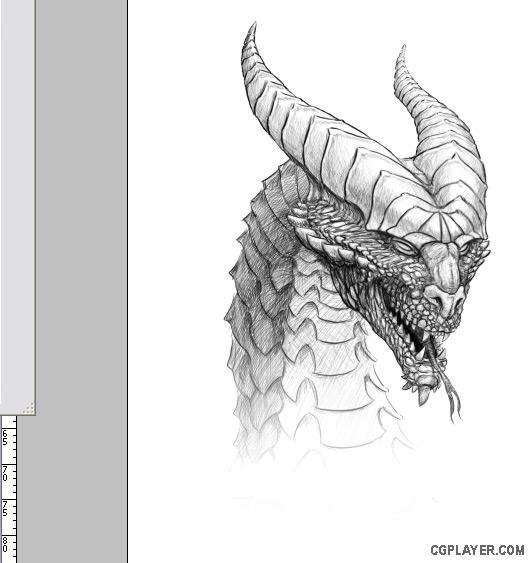This screenshot has width=532, height=563.
Task: Click the 70 mark on vertical ruler
Action: point(5,473)
